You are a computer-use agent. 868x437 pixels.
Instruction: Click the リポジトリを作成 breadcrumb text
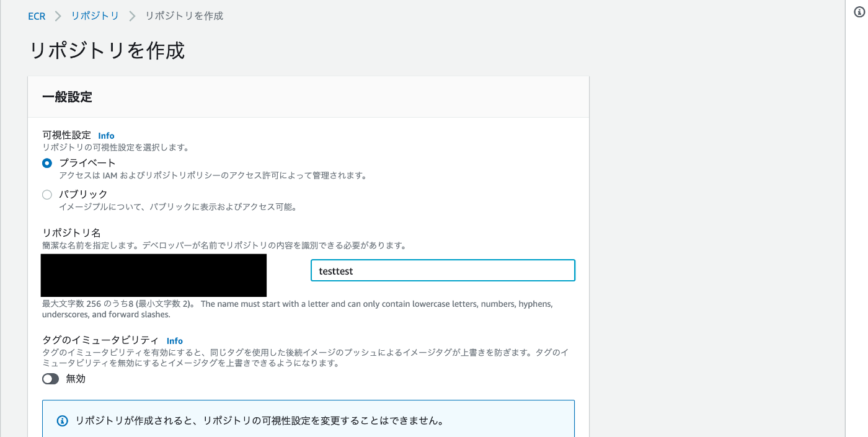pyautogui.click(x=184, y=16)
